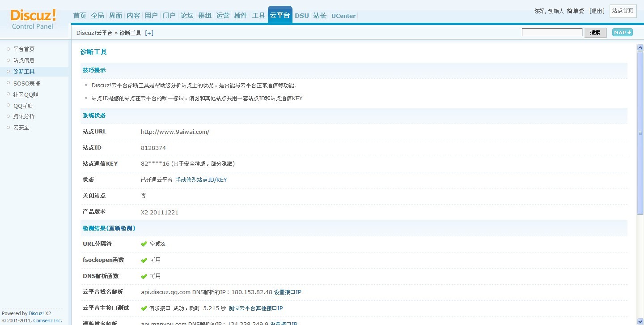The image size is (644, 325).
Task: Switch to the UCenter tab
Action: (343, 16)
